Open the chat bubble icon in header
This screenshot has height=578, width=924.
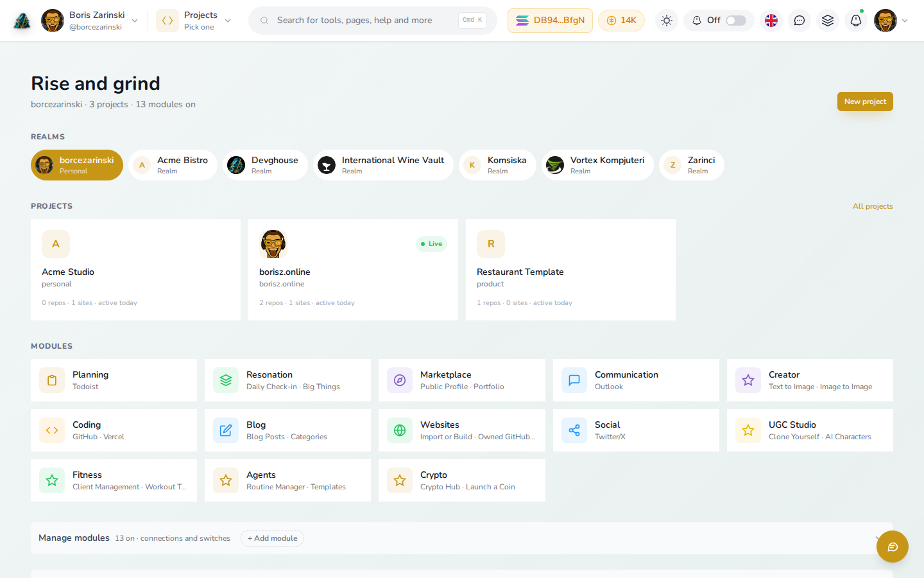[800, 21]
